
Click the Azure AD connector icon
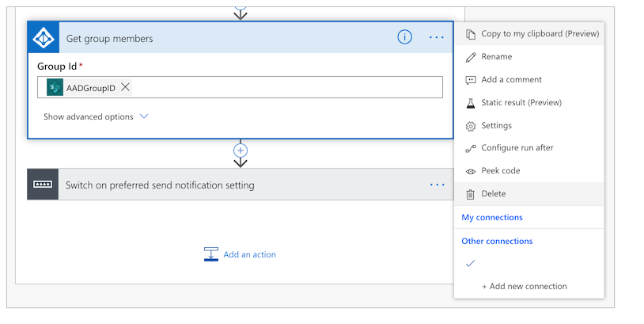[x=44, y=38]
